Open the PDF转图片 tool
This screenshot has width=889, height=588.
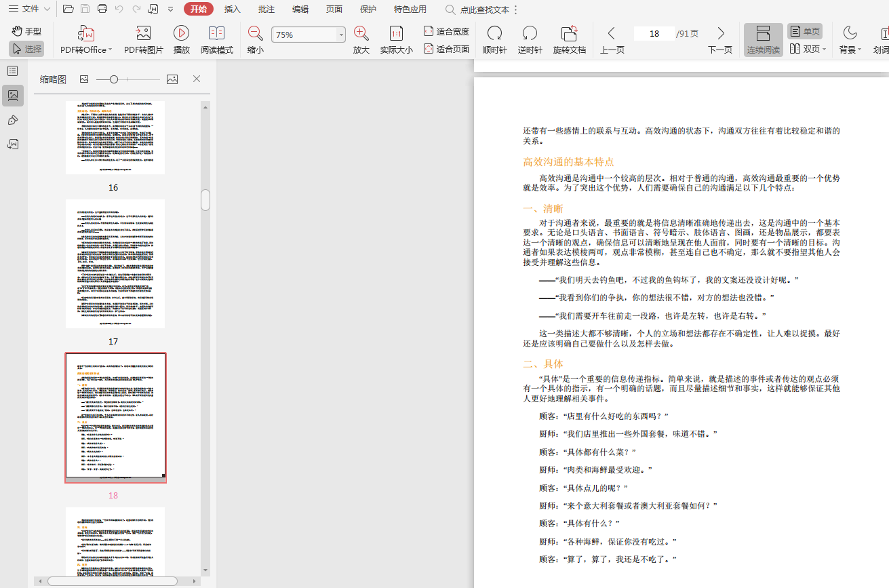[143, 34]
